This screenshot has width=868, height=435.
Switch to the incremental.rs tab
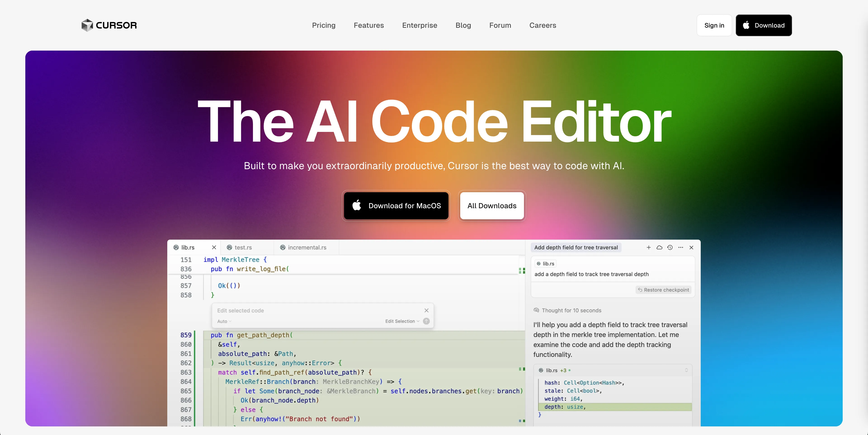[307, 248]
